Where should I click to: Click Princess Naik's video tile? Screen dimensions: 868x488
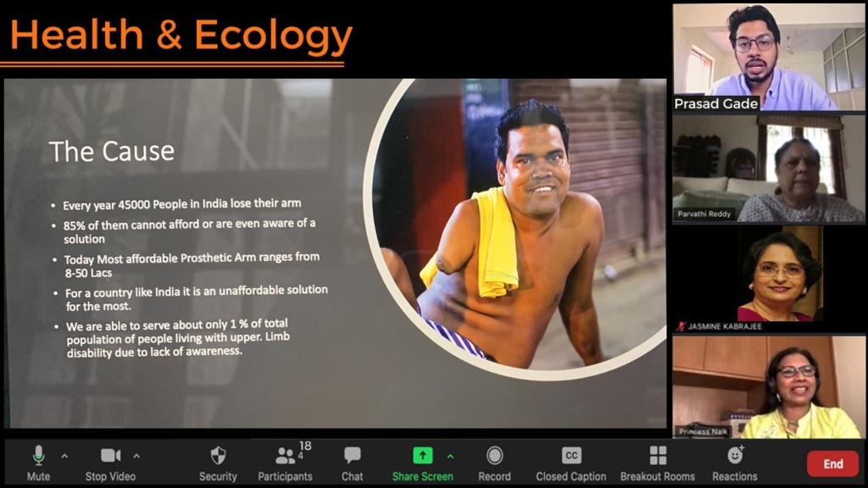tap(768, 387)
